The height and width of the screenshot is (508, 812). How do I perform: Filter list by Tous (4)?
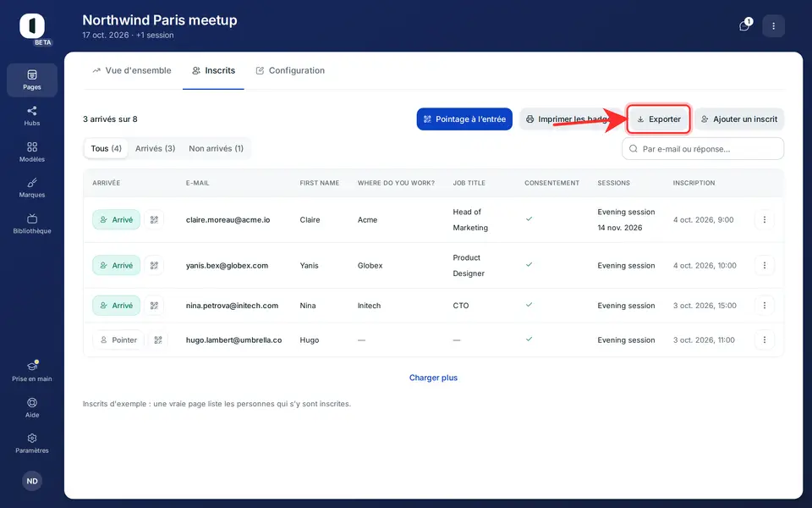tap(107, 148)
